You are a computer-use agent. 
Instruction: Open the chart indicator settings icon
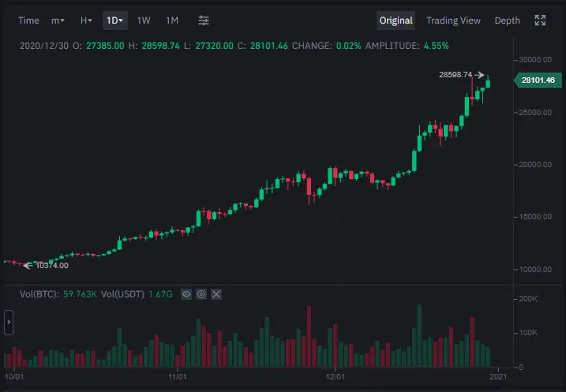click(204, 21)
